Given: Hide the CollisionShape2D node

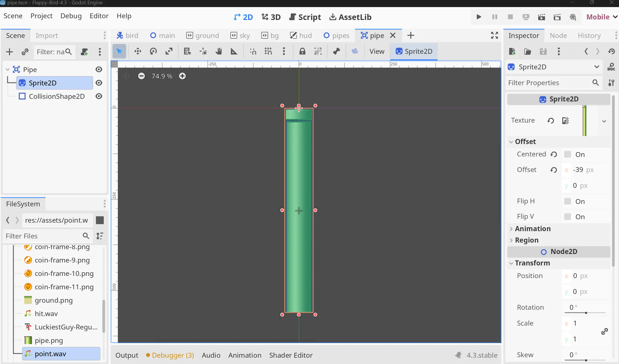Looking at the screenshot, I should click(x=99, y=96).
